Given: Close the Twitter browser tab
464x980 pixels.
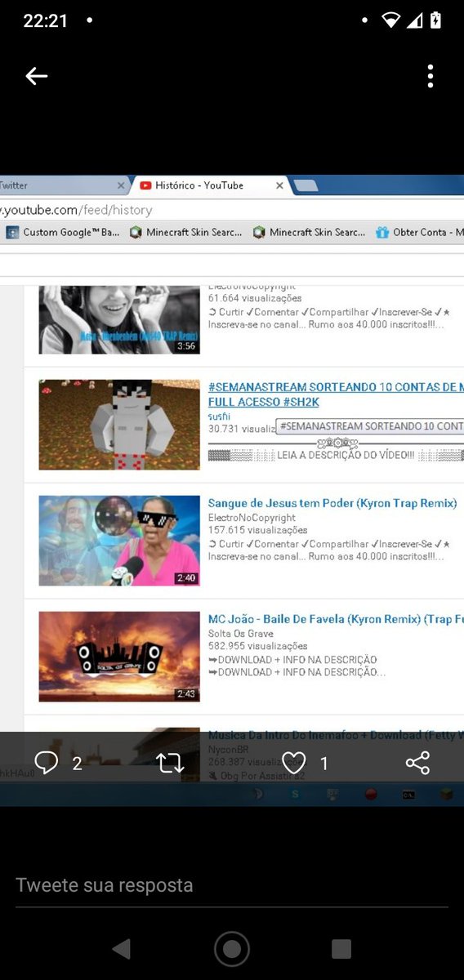Looking at the screenshot, I should click(121, 185).
